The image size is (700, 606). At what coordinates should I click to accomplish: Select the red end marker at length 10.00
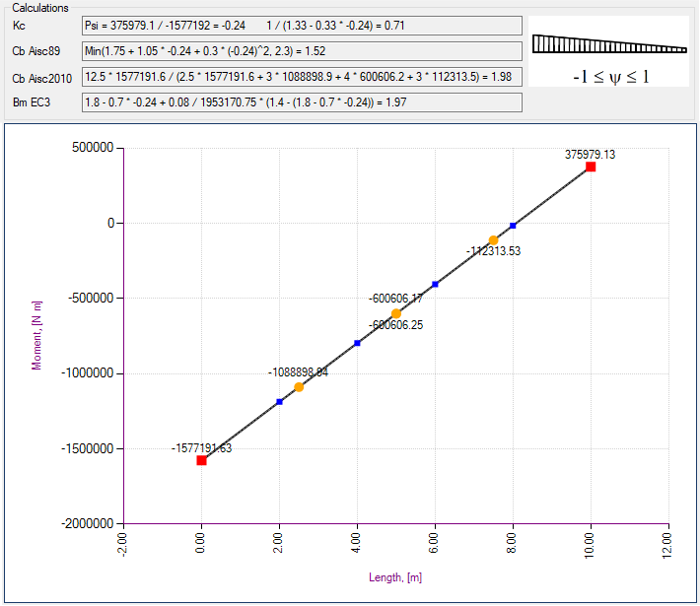(591, 167)
